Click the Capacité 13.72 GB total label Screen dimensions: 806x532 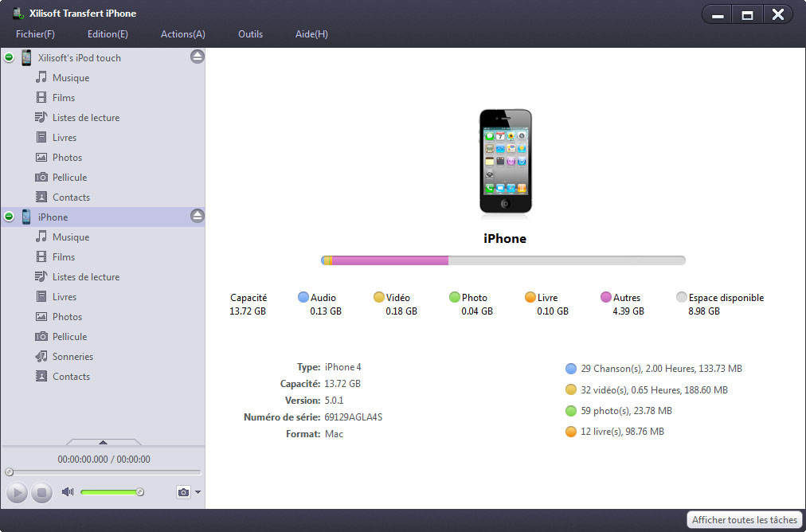click(248, 304)
